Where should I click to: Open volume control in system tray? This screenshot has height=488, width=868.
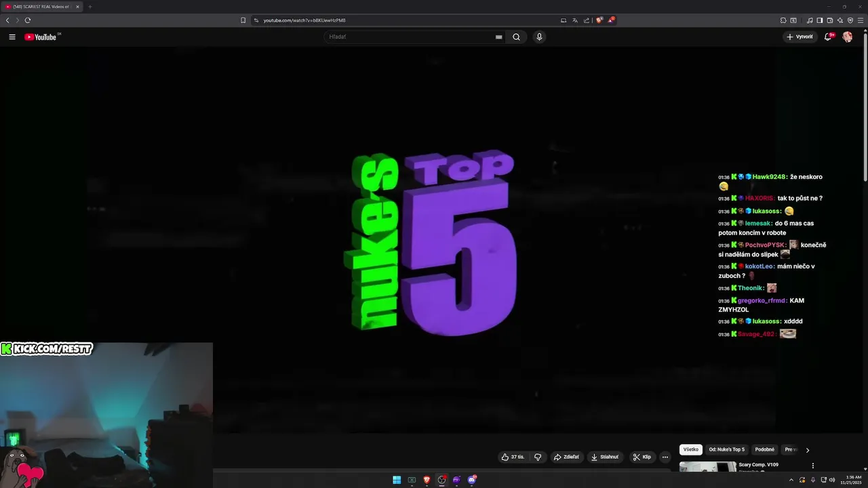point(832,480)
